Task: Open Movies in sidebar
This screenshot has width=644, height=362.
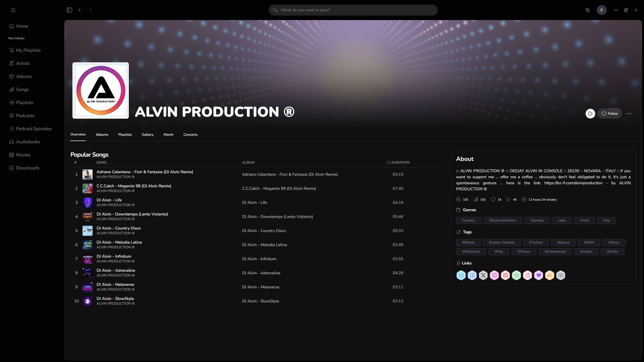Action: pos(20,155)
